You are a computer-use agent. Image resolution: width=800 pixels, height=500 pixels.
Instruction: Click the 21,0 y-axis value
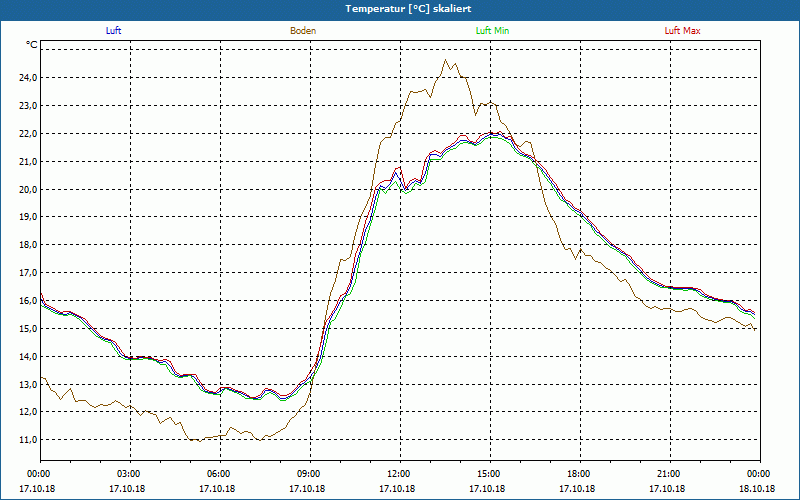[x=28, y=161]
